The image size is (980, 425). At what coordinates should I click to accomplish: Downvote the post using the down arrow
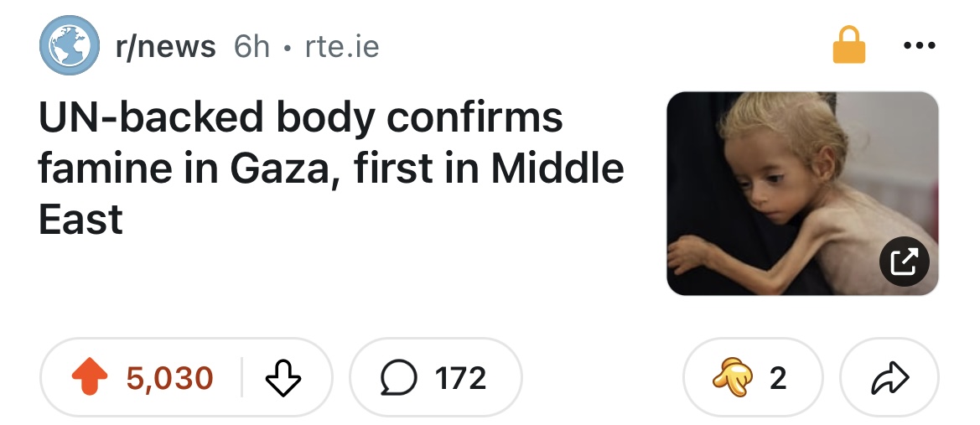click(x=281, y=378)
